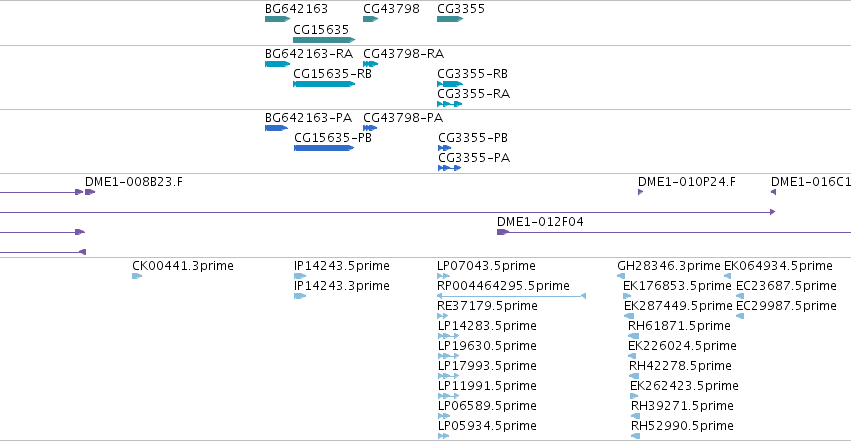Click the CG3355-RA transcript glyph
This screenshot has width=851, height=441.
point(449,104)
